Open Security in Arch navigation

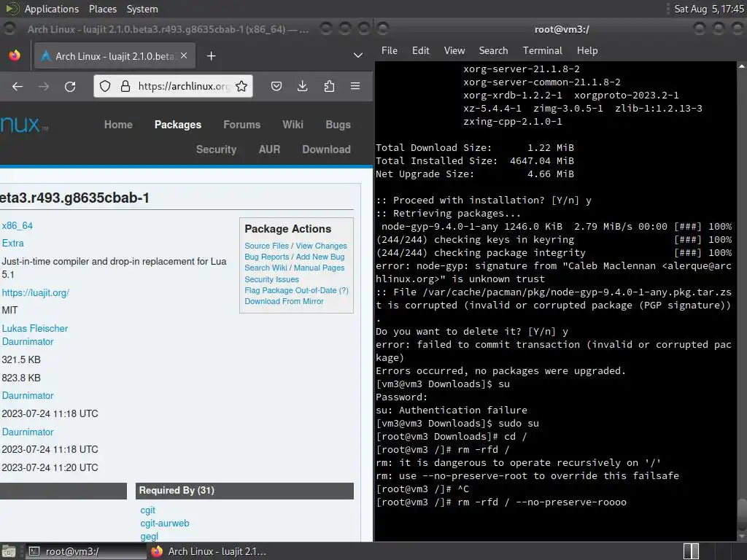pyautogui.click(x=216, y=149)
